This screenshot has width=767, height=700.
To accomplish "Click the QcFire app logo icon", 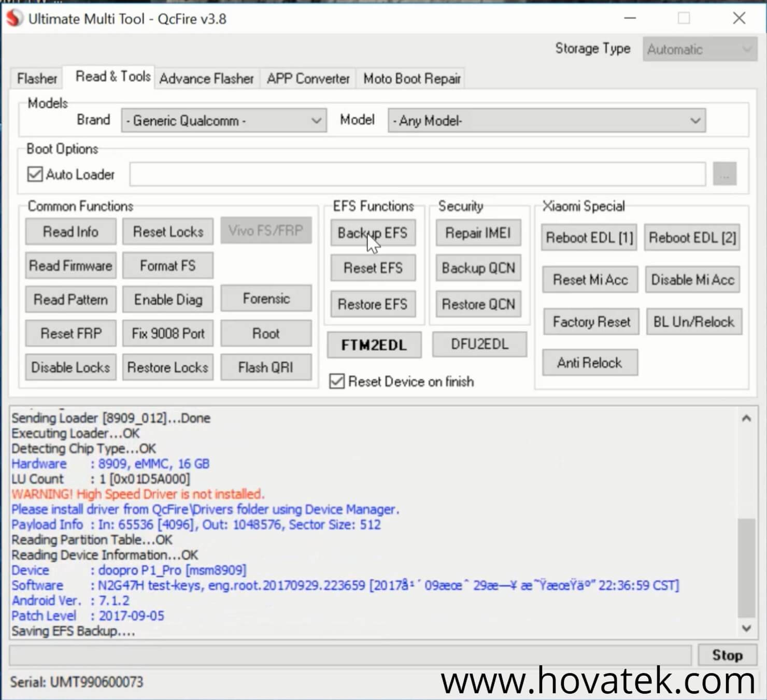I will [x=15, y=18].
